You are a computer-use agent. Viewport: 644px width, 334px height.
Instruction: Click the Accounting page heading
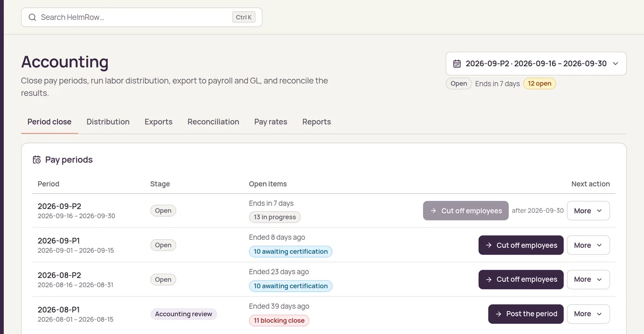click(x=65, y=62)
